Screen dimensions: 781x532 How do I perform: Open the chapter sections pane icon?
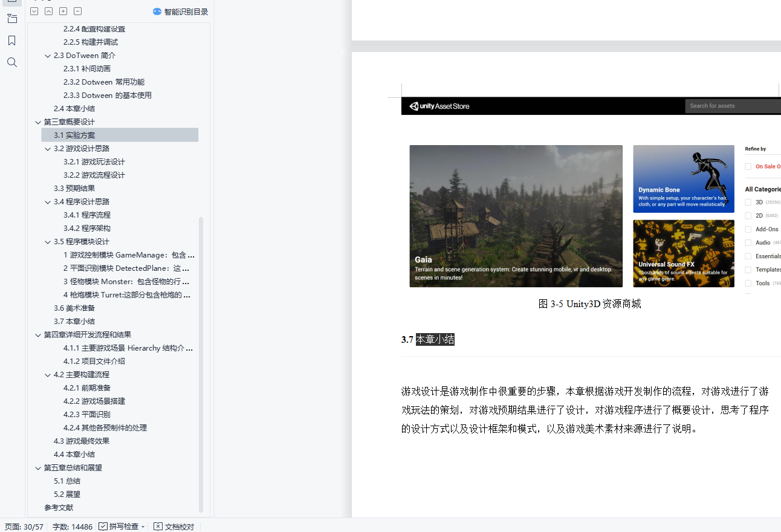[11, 19]
